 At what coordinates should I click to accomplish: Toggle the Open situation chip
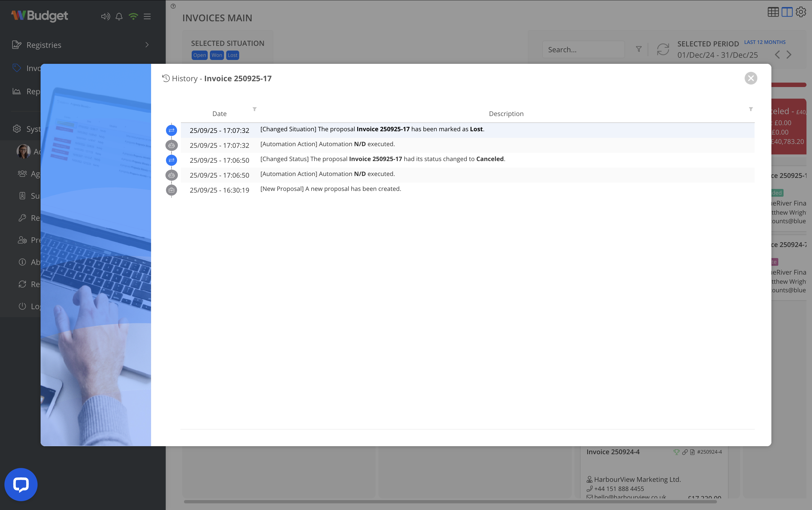(199, 55)
